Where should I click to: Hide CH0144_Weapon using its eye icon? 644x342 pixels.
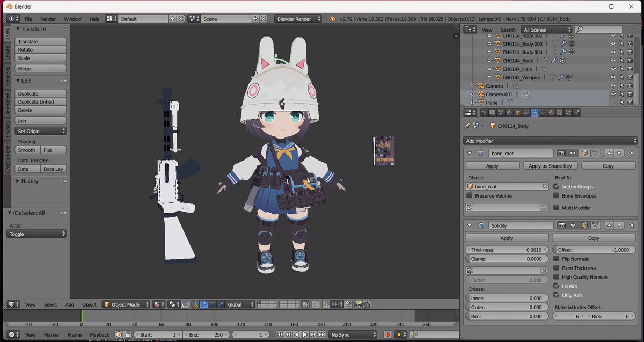(x=613, y=77)
